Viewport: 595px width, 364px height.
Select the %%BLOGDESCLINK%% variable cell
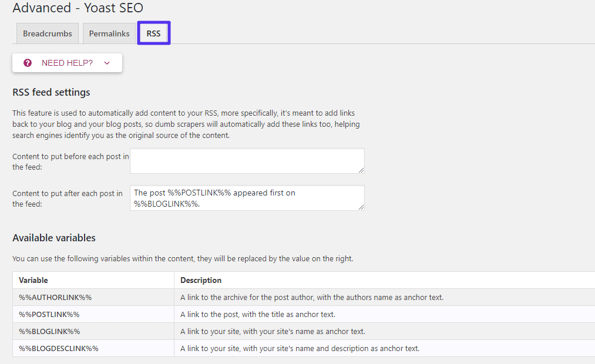pos(93,349)
